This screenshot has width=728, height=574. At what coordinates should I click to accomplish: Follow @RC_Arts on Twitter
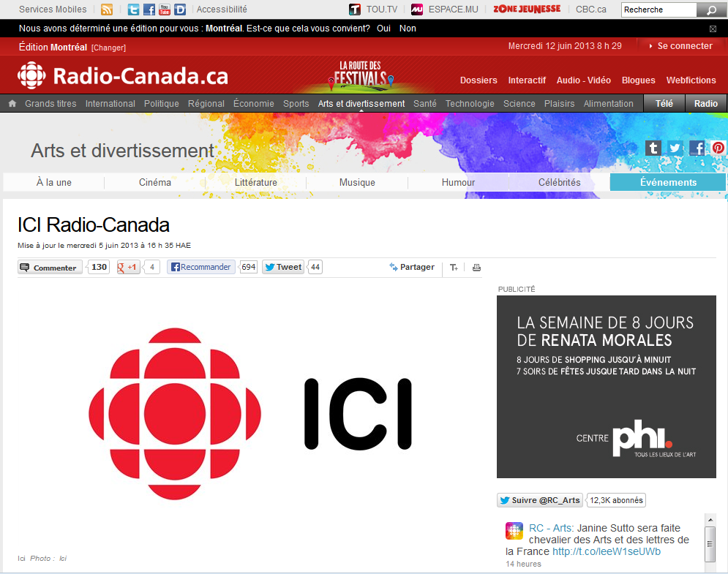540,500
